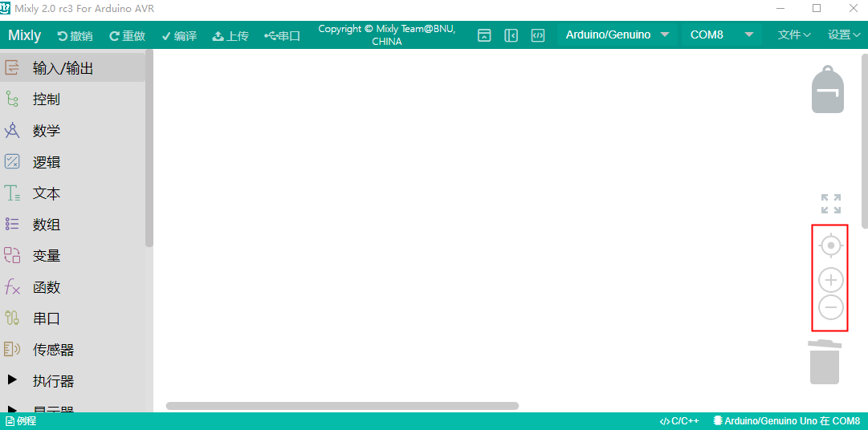Viewport: 868px width, 430px height.
Task: Click the horizontal workspace scrollbar
Action: 342,406
